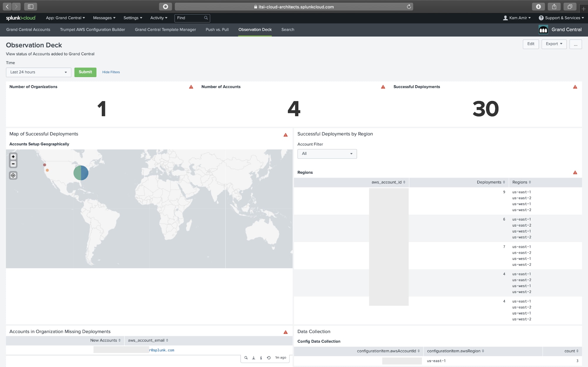
Task: Click the 30 Successful Deployments value
Action: click(486, 109)
